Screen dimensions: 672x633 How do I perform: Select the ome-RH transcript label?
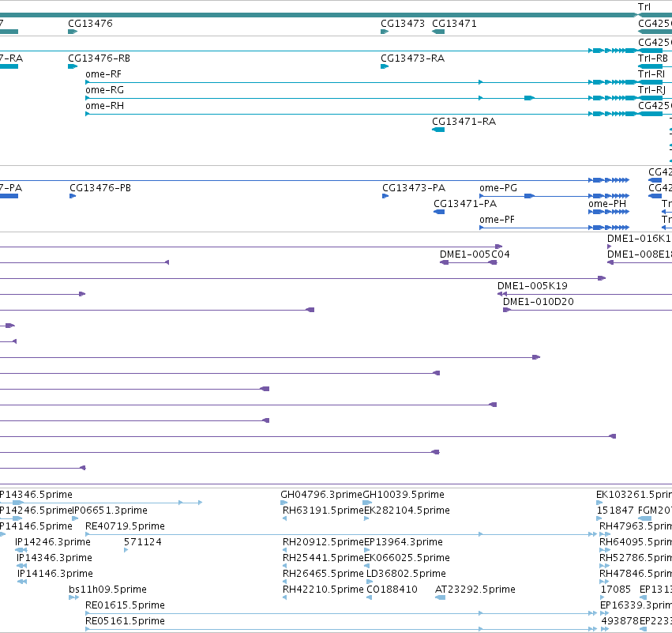click(104, 106)
